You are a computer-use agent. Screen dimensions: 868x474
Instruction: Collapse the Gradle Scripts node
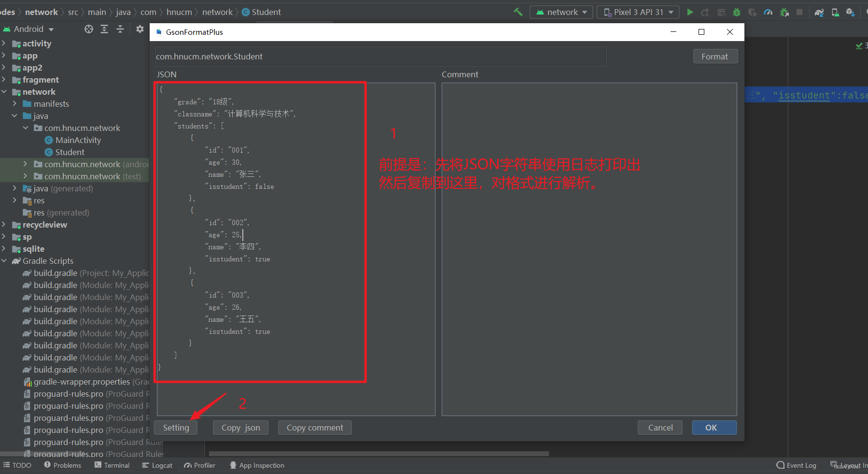(x=4, y=260)
